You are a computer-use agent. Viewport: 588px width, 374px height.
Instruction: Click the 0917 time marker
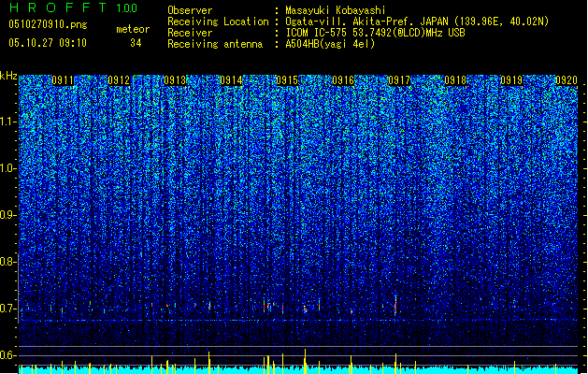click(x=399, y=80)
